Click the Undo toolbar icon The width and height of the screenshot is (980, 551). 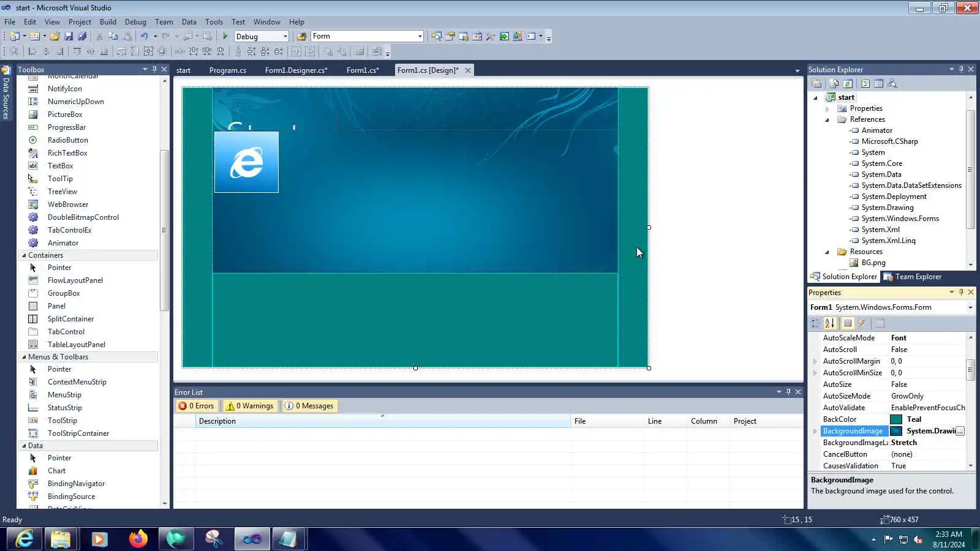pos(145,36)
